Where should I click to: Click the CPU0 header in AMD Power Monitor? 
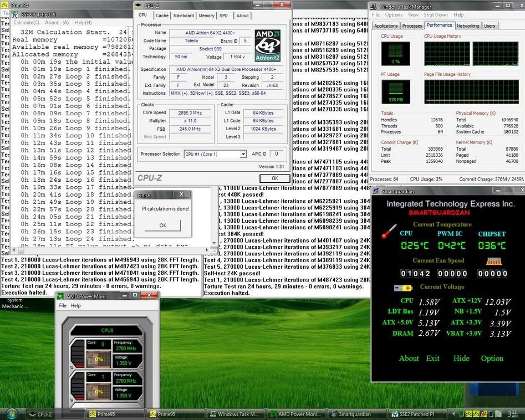[x=107, y=330]
